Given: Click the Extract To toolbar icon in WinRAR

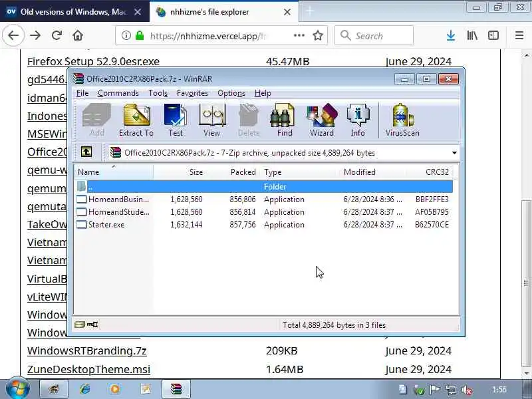Looking at the screenshot, I should [136, 120].
